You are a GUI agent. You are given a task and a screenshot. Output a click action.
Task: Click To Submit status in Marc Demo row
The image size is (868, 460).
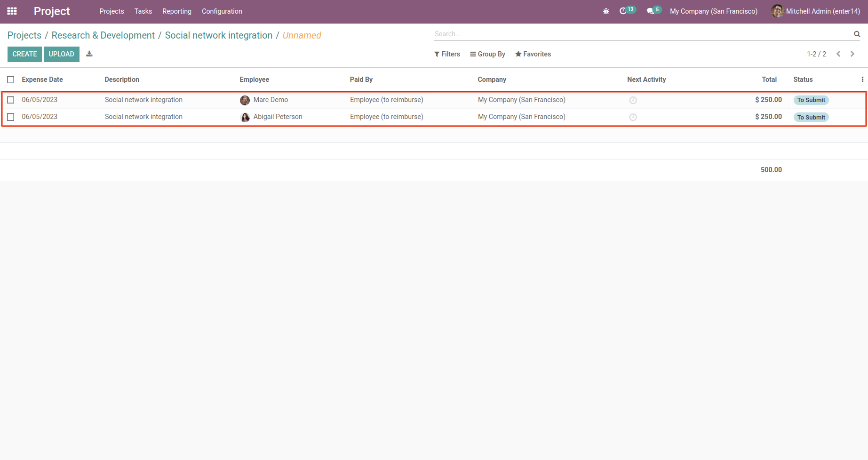pos(811,100)
